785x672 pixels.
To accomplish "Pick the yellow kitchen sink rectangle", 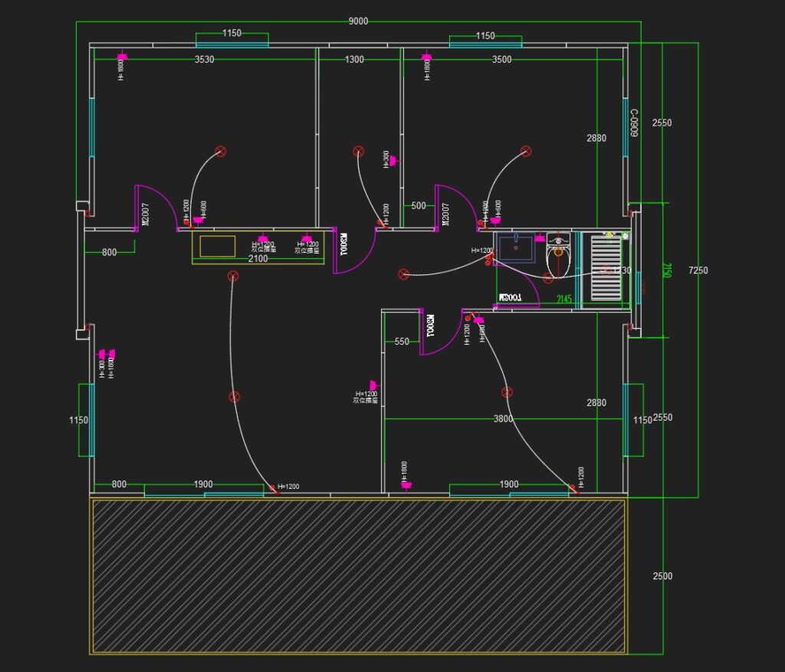I will (218, 247).
